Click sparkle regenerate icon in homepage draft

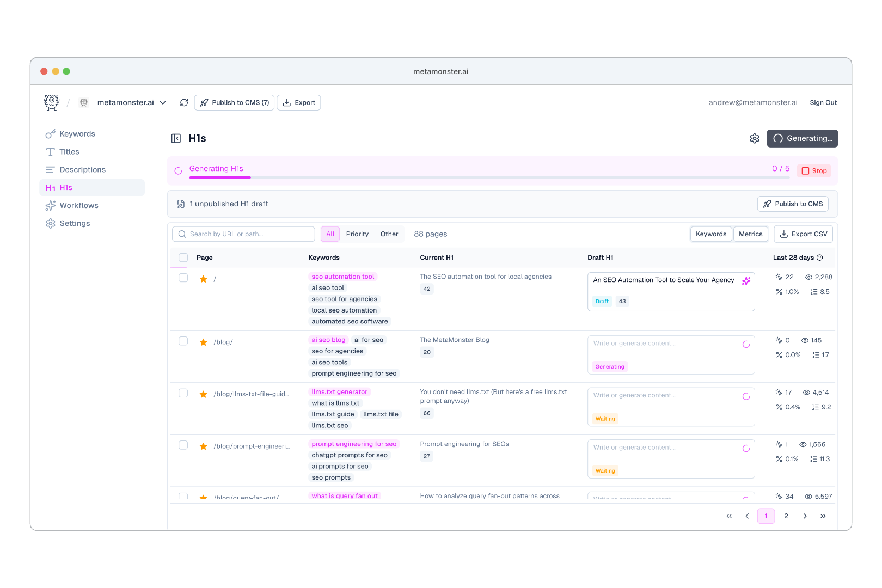[x=746, y=281]
